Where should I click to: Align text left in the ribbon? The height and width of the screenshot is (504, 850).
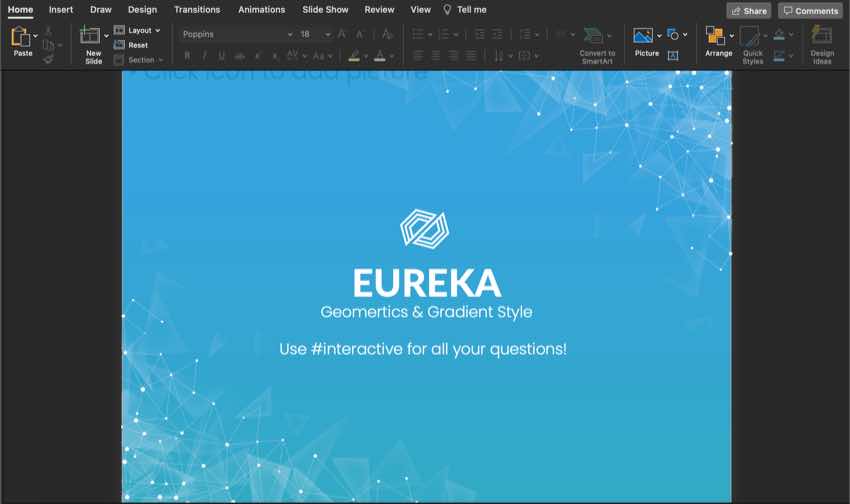418,56
